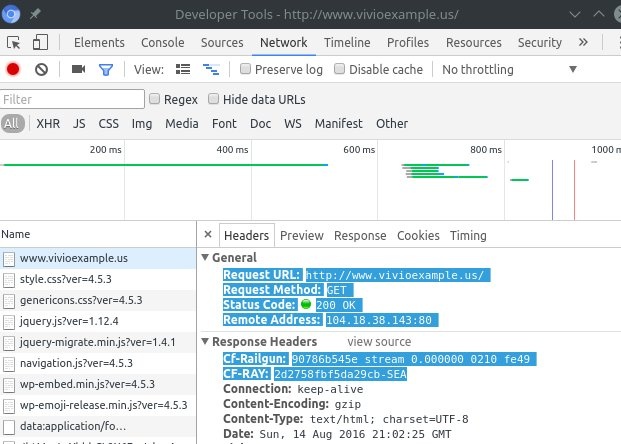The width and height of the screenshot is (621, 444).
Task: Filter requests by Media type
Action: [x=182, y=124]
